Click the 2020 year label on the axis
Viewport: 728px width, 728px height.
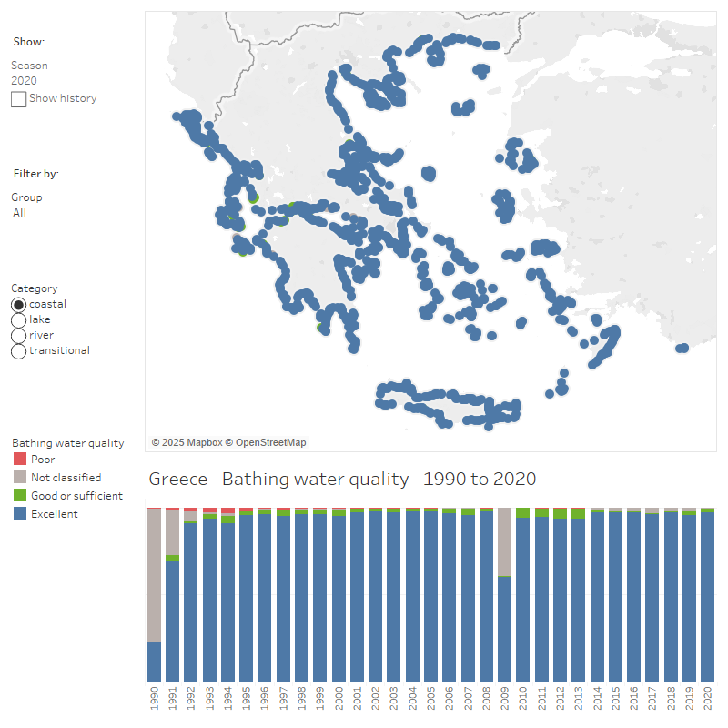click(x=708, y=698)
